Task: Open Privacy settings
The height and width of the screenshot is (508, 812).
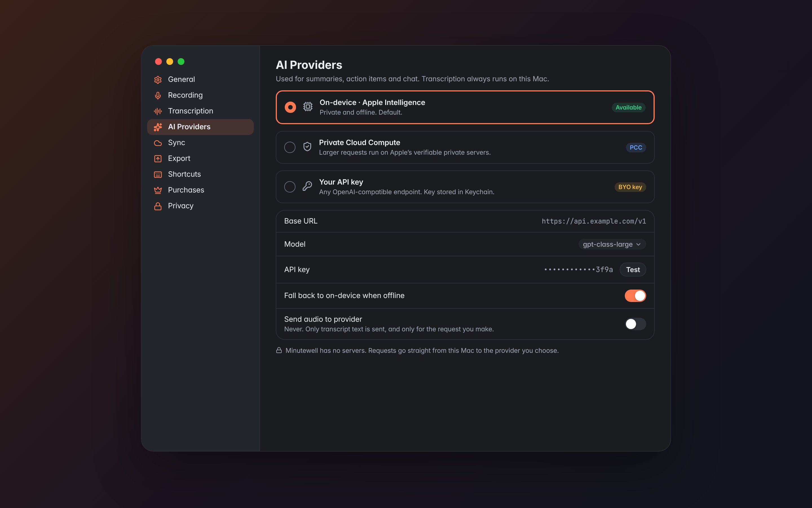Action: point(200,206)
